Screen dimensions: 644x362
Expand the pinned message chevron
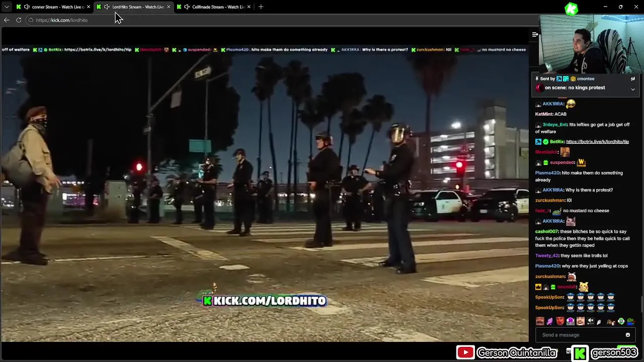633,89
